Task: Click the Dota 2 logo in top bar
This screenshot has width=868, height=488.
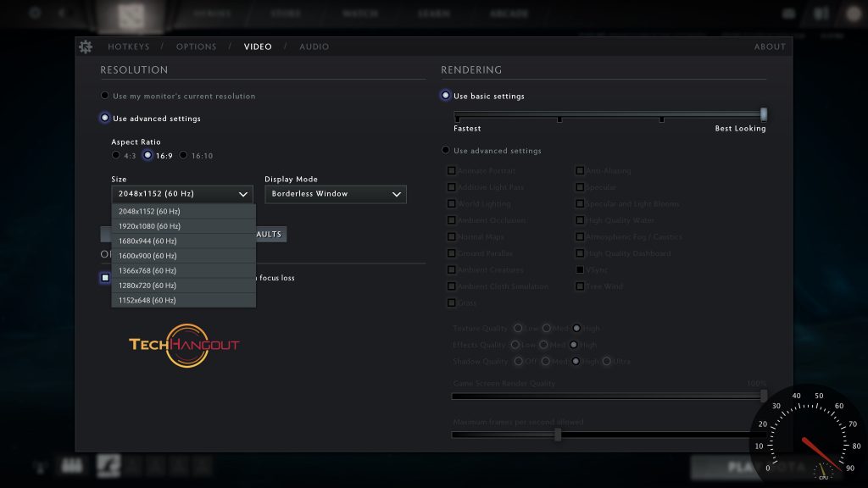Action: (x=131, y=15)
